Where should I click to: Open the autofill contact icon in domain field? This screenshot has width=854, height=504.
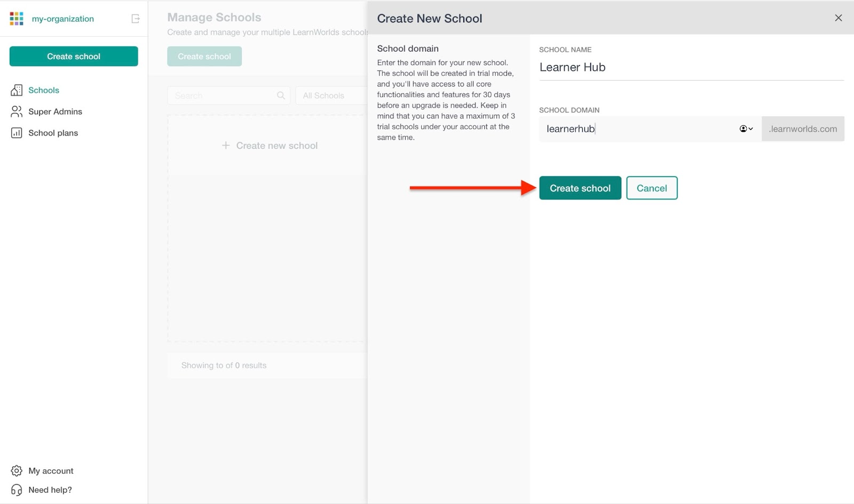pyautogui.click(x=746, y=129)
